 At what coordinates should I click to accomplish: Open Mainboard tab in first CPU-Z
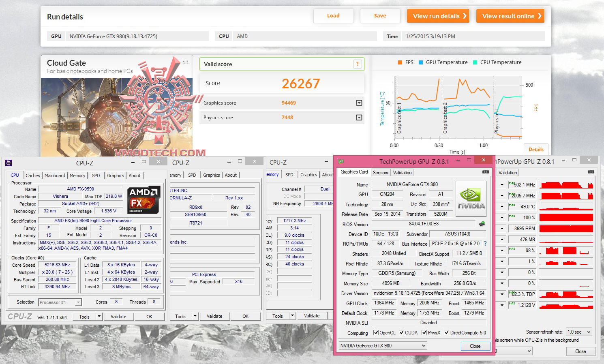coord(55,176)
